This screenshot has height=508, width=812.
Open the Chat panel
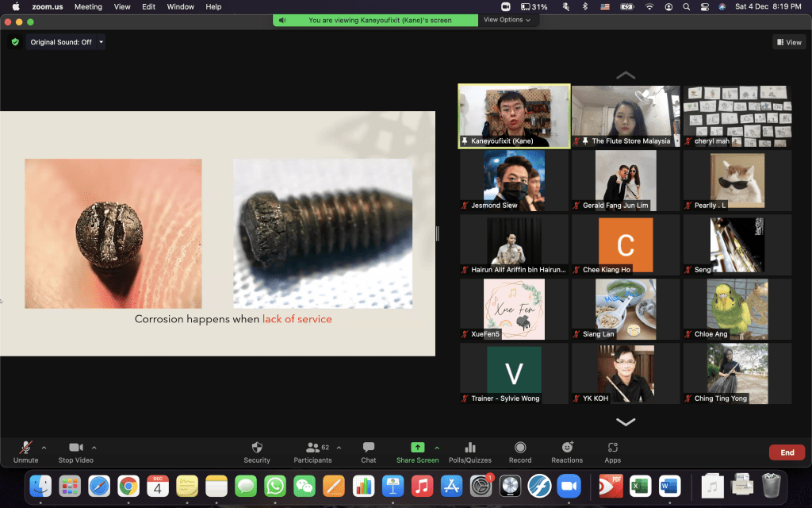(x=368, y=448)
